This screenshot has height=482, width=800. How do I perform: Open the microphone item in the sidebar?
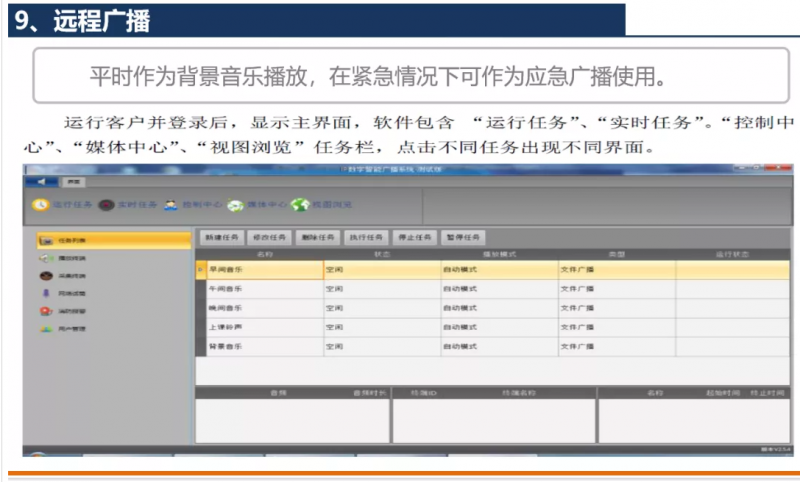coord(45,294)
